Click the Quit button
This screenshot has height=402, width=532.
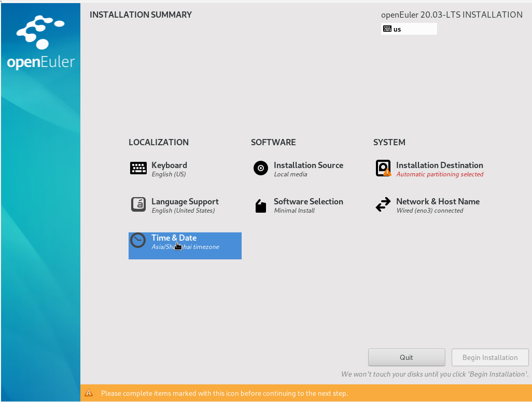(407, 357)
